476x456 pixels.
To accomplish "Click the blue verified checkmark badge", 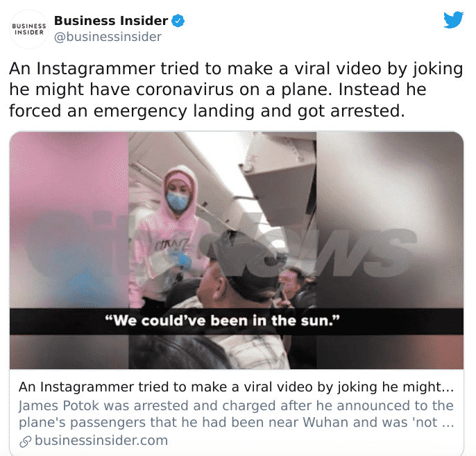I will 178,21.
